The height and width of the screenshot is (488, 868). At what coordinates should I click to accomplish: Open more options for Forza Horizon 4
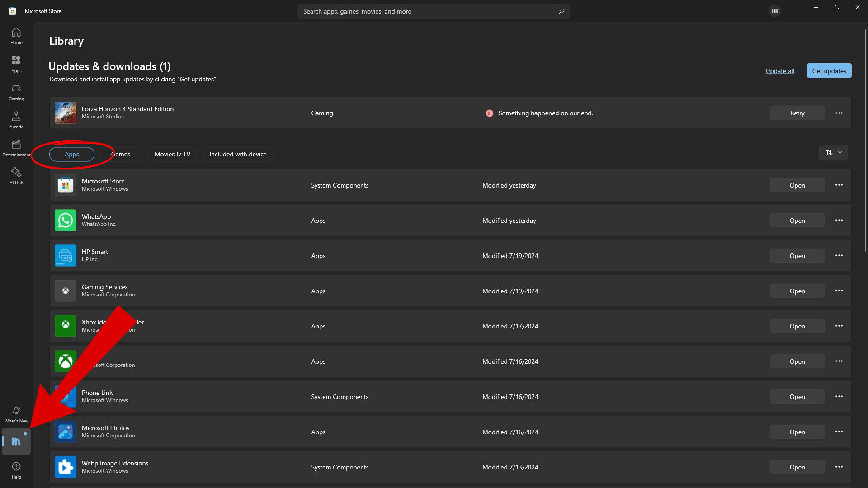coord(839,113)
